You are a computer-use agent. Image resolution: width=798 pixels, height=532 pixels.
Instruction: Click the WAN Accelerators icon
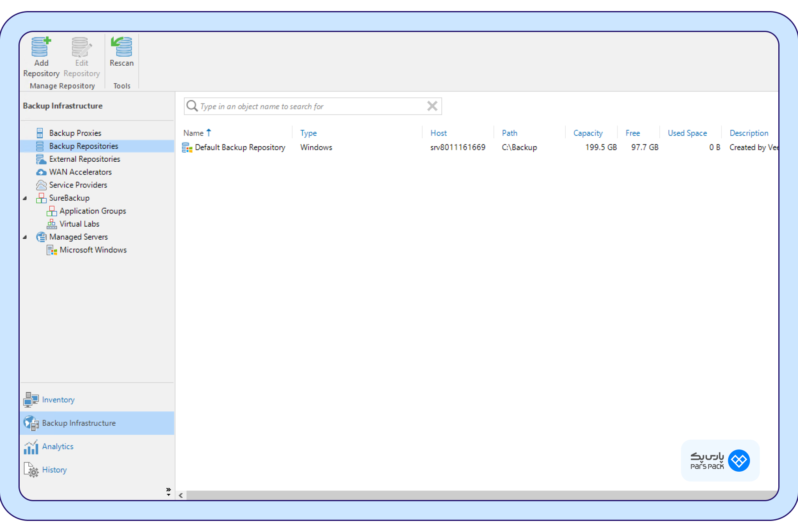pos(40,172)
